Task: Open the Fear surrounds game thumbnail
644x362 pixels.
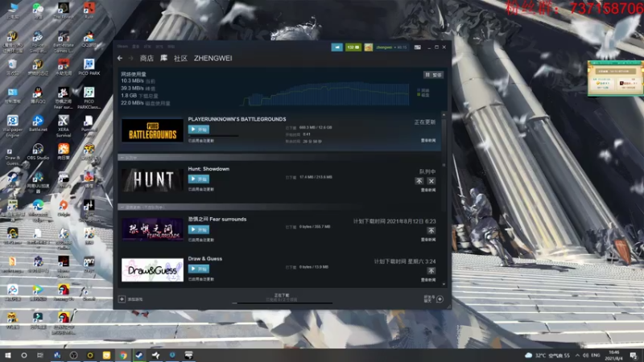Action: coord(152,230)
